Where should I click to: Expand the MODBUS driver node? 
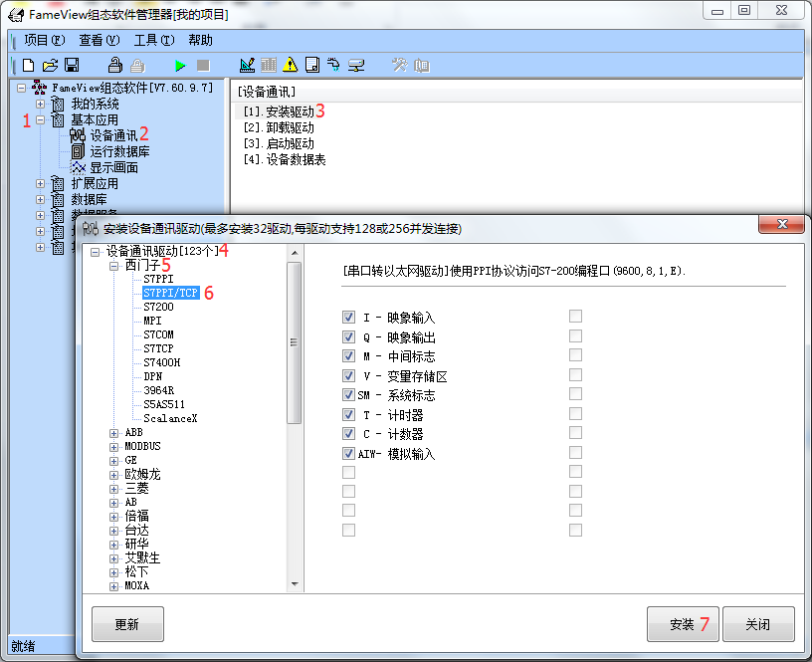114,447
